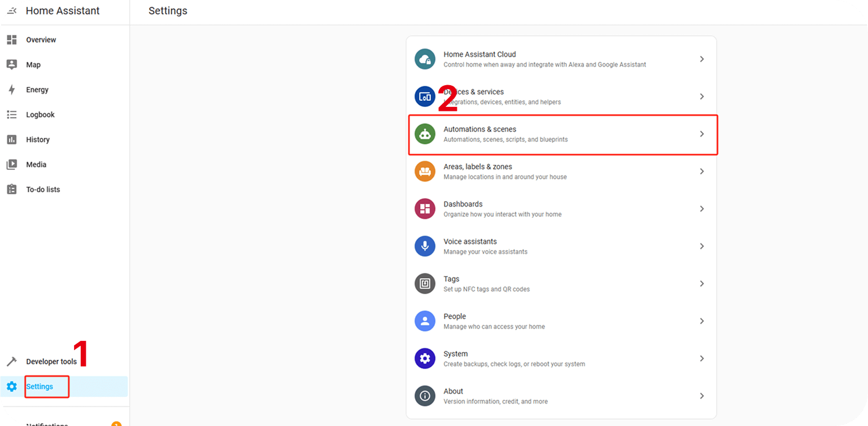The height and width of the screenshot is (426, 868).
Task: Expand Dashboards row chevron
Action: pyautogui.click(x=702, y=209)
